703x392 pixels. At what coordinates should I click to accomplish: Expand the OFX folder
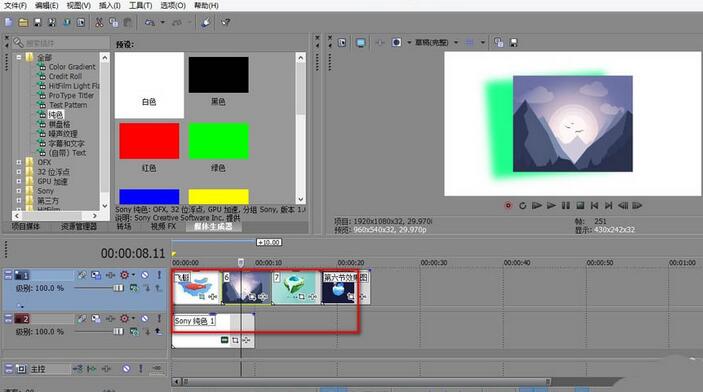19,162
